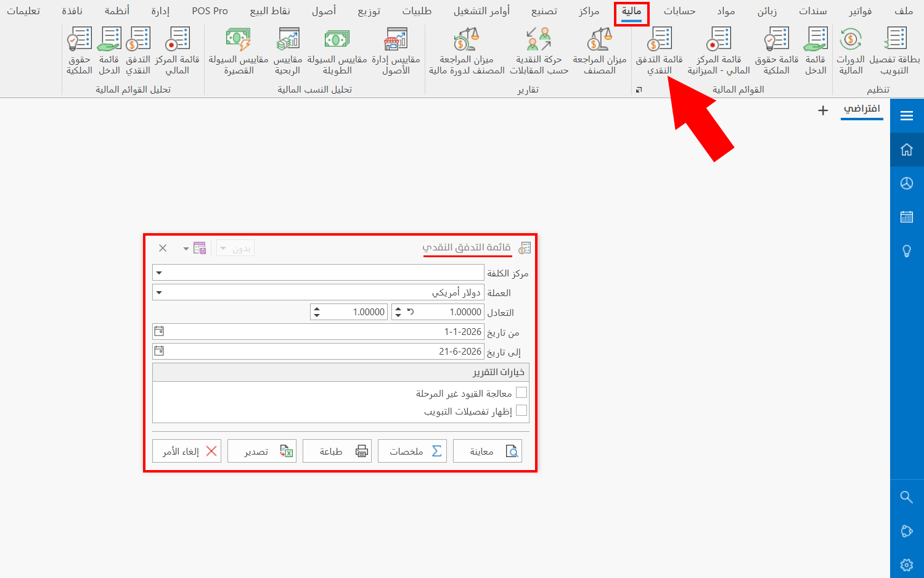The height and width of the screenshot is (578, 924).
Task: Click معاينة preview button
Action: coord(488,451)
